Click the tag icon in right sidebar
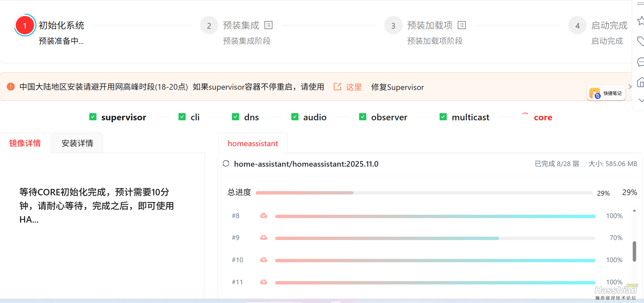The image size is (644, 303). pos(641,41)
